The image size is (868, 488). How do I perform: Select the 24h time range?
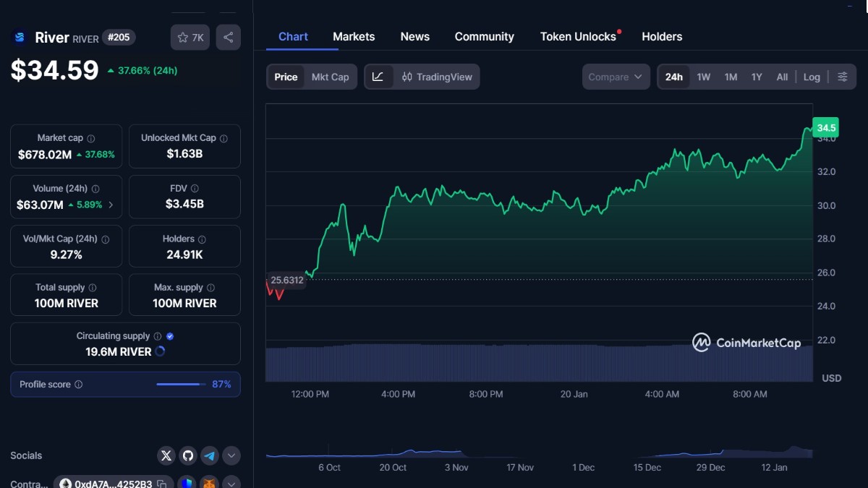[x=674, y=77]
